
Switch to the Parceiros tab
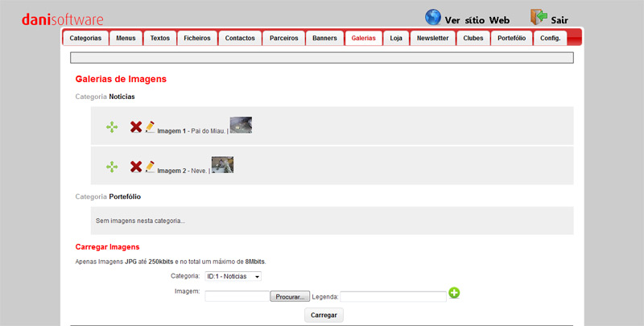pyautogui.click(x=284, y=38)
